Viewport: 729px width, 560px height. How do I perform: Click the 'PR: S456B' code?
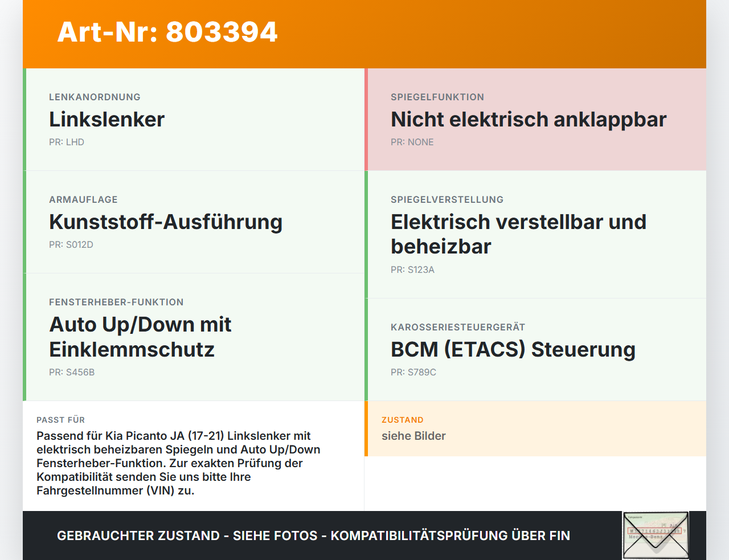coord(72,372)
